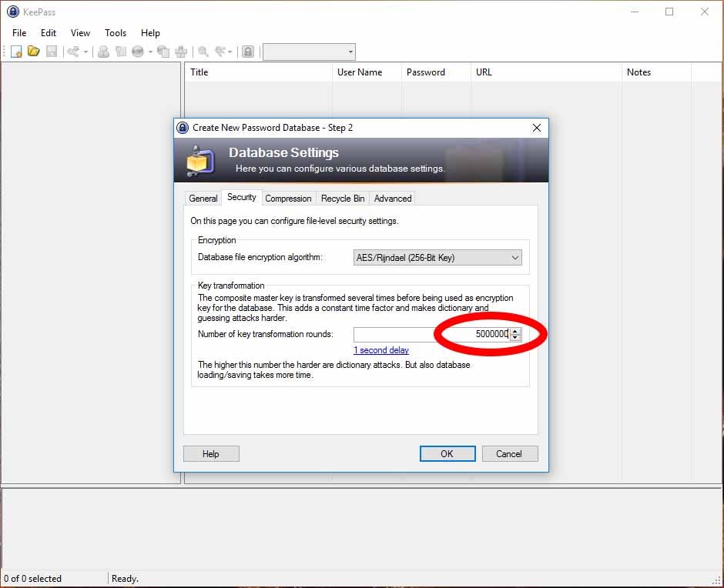Close the KeePass main window
Viewport: 724px width, 588px height.
pyautogui.click(x=704, y=12)
